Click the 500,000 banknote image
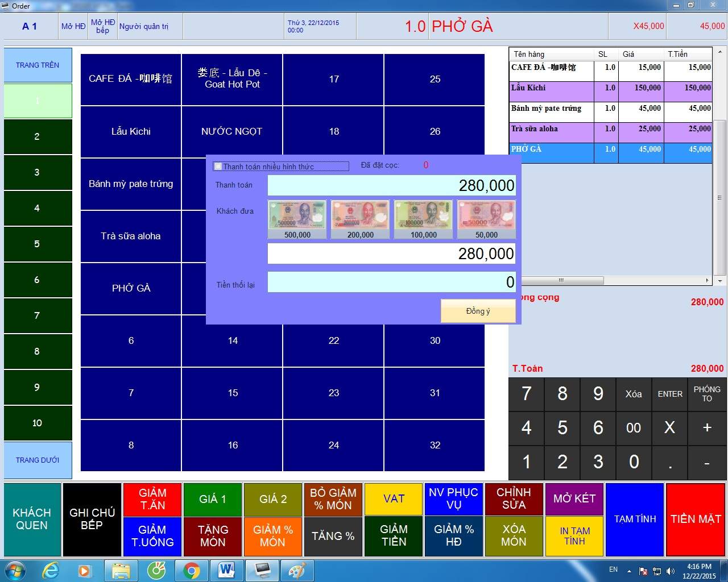The image size is (728, 582). click(297, 215)
